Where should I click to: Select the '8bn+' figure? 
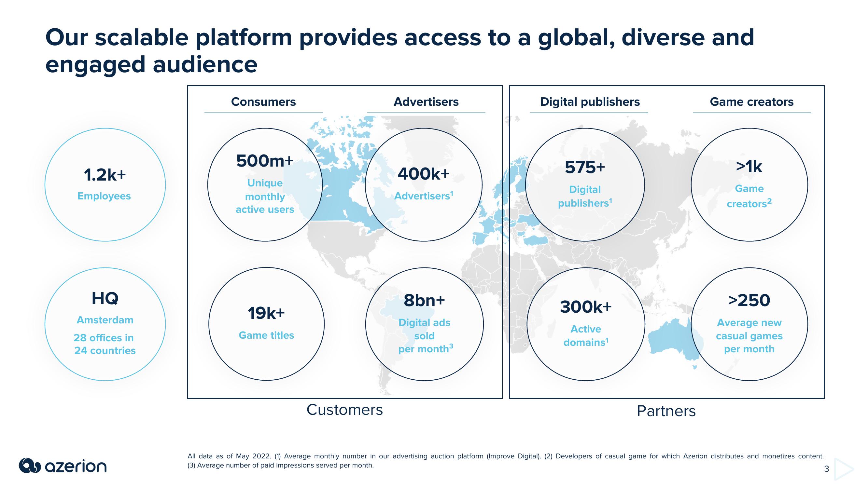point(424,300)
